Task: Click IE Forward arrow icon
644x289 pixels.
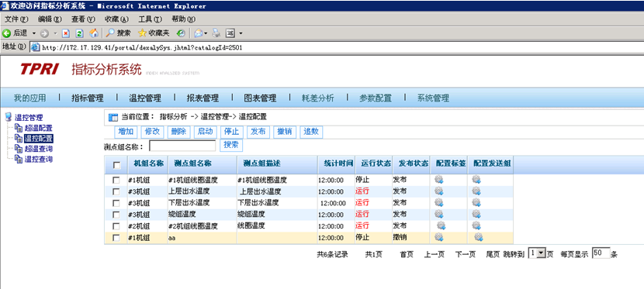Action: (x=44, y=33)
